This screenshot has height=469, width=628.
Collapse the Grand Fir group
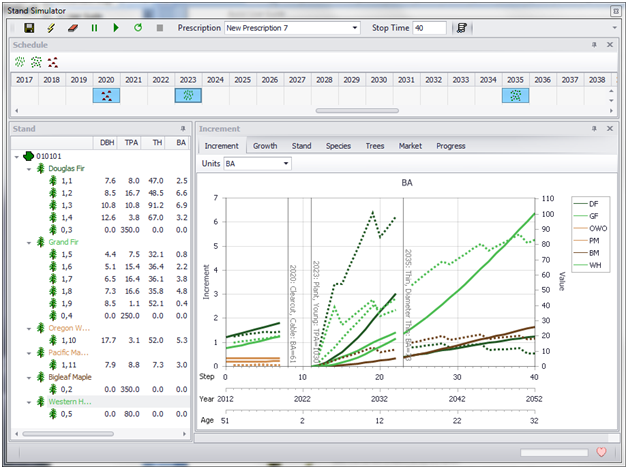(x=29, y=243)
